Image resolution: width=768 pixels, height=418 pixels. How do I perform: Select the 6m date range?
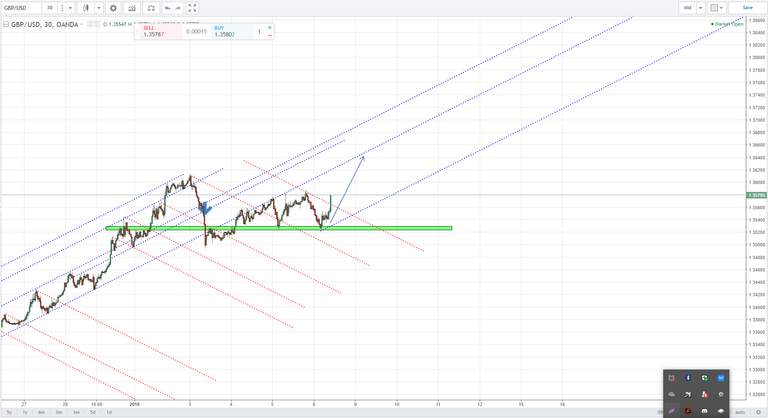click(42, 412)
